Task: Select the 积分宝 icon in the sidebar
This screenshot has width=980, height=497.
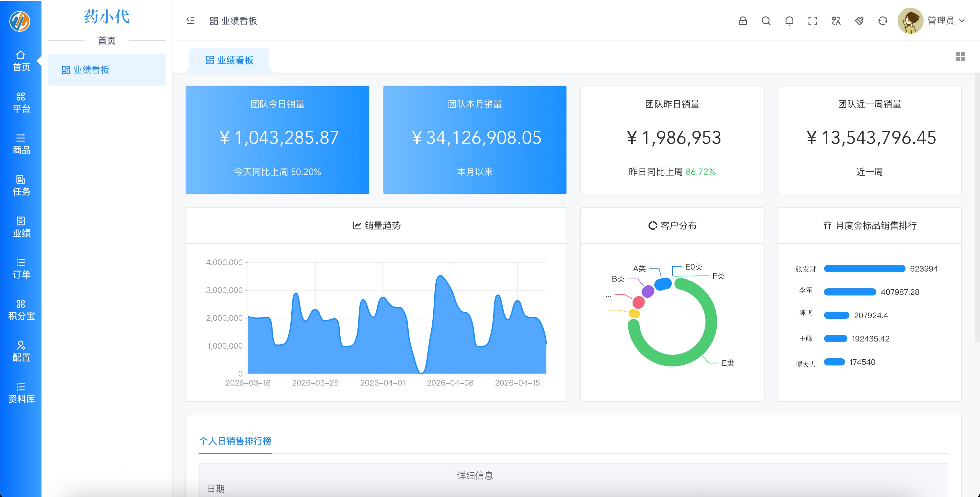Action: point(20,309)
